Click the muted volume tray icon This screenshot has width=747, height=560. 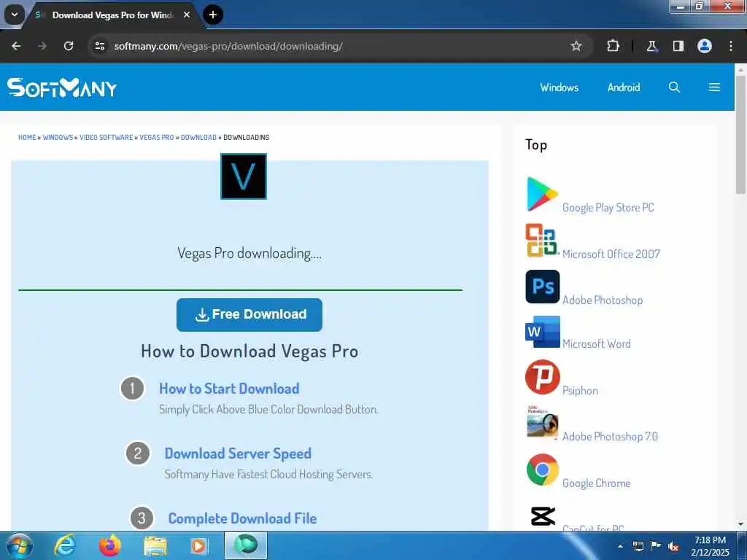pyautogui.click(x=673, y=547)
